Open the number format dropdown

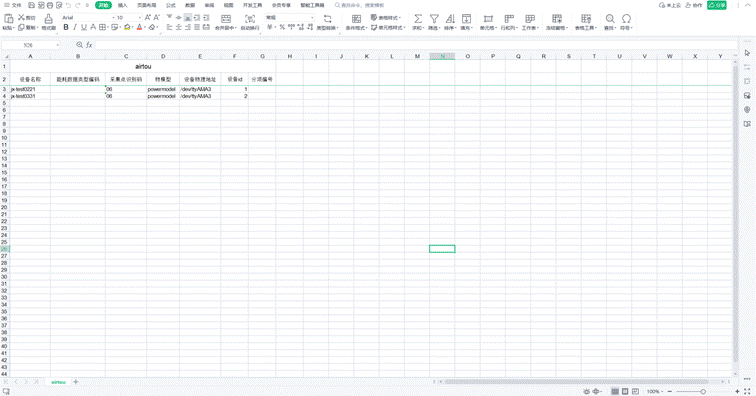click(x=312, y=18)
